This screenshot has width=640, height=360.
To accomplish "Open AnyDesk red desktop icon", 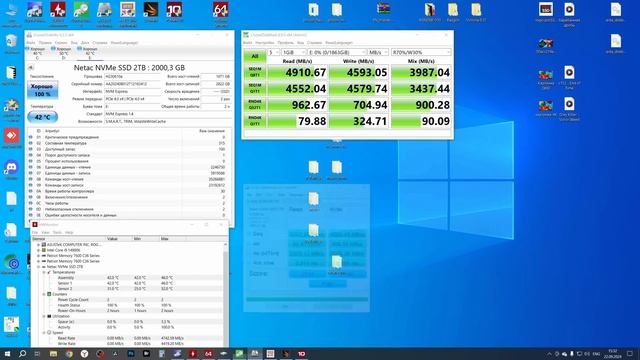I will click(x=11, y=138).
